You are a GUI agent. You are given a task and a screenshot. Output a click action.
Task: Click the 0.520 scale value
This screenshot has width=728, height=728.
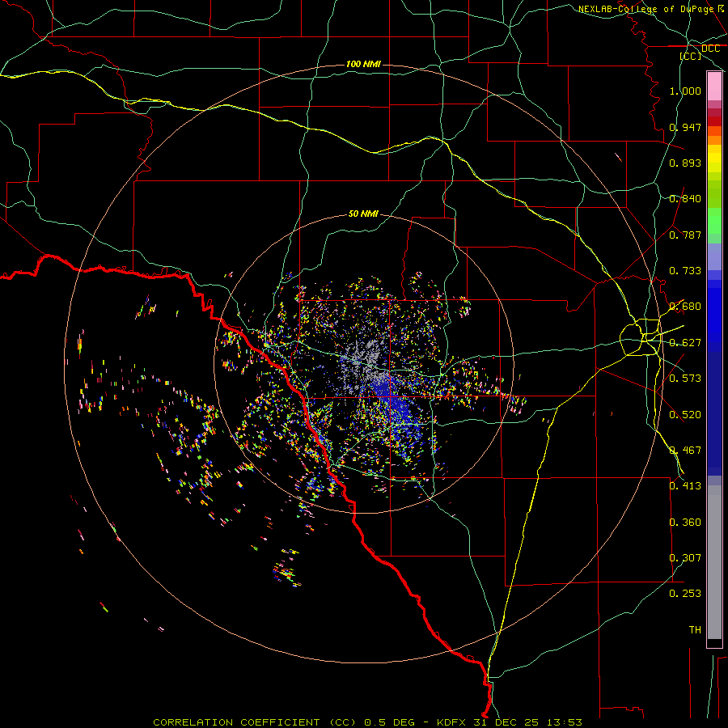click(685, 415)
